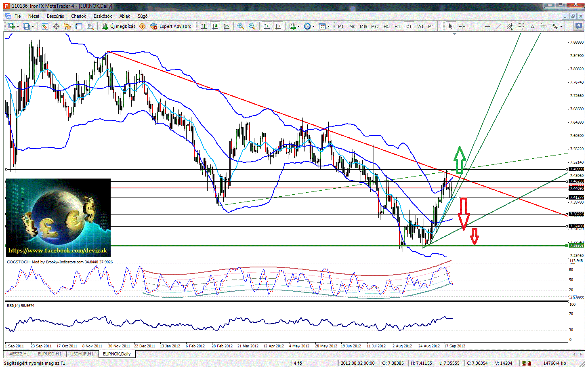Click the Zoom In magnifier icon
The image size is (588, 370).
(x=241, y=26)
